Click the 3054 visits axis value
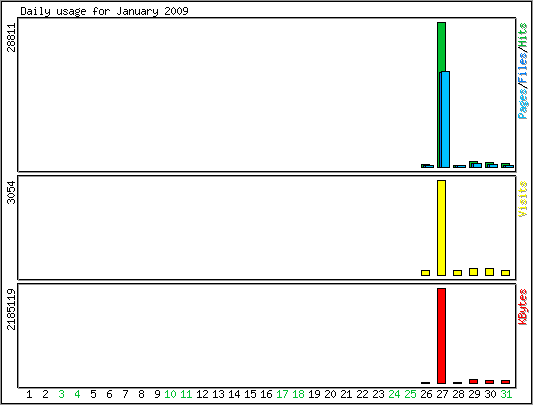 click(x=11, y=192)
